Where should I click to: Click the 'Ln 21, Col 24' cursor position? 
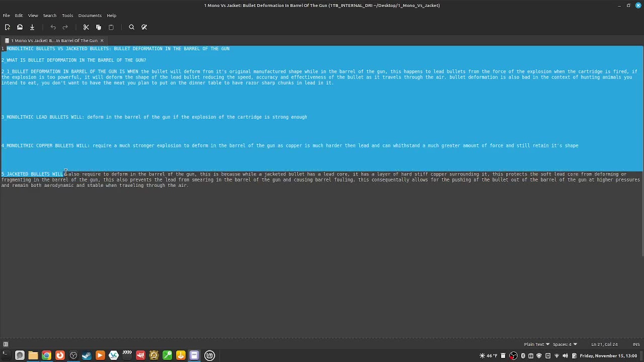click(604, 344)
